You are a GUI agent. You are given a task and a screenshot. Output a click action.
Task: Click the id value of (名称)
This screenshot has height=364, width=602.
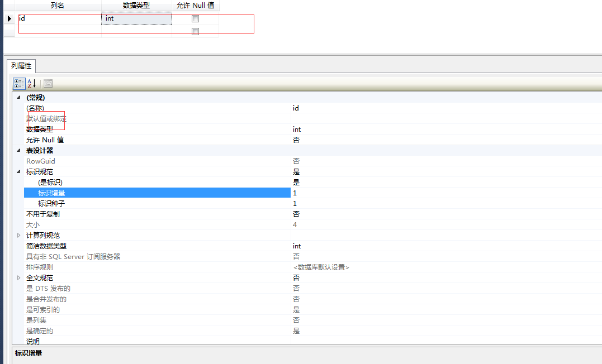pyautogui.click(x=296, y=108)
